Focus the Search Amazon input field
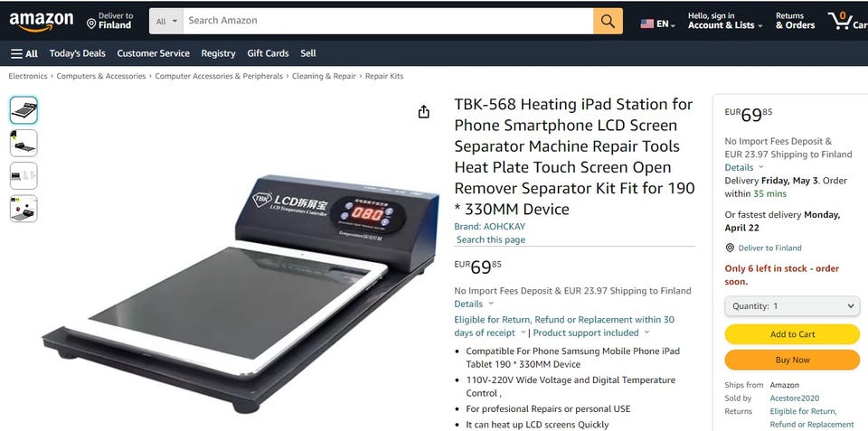The height and width of the screenshot is (431, 868). coord(388,21)
